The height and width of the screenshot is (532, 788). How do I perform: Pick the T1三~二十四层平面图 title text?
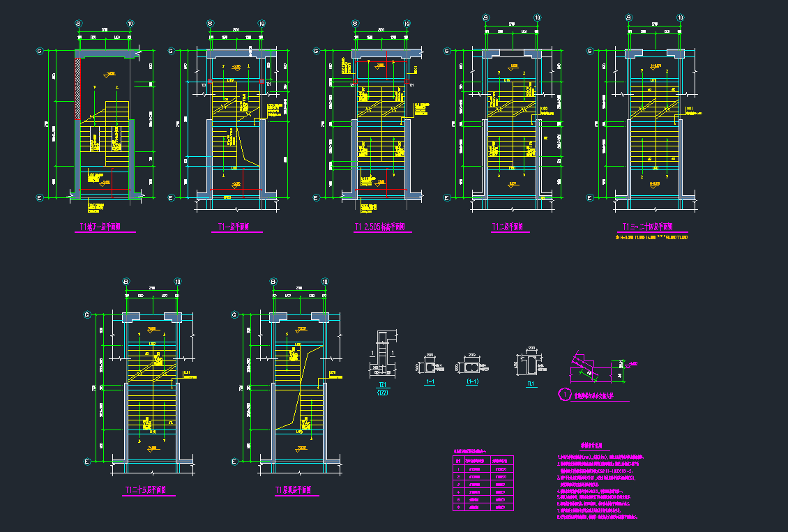[647, 227]
